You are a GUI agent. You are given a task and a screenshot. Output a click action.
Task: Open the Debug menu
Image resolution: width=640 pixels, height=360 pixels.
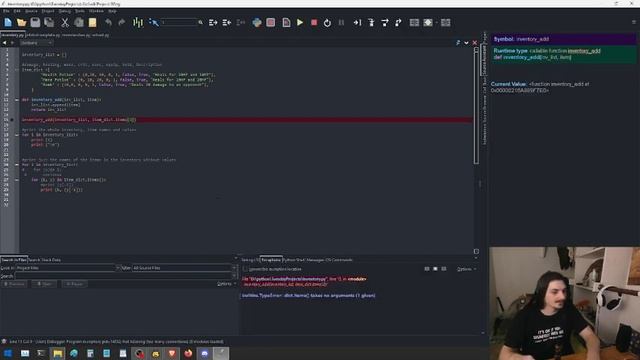(x=64, y=11)
